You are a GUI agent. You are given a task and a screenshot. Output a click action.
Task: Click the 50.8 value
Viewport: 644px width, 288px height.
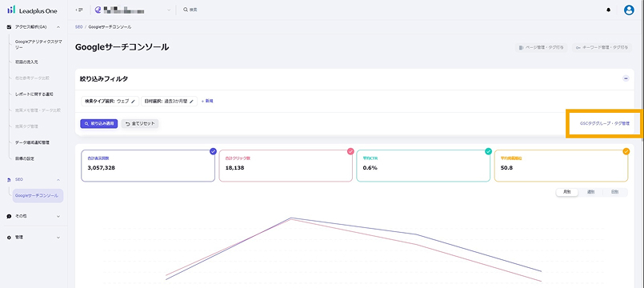(x=506, y=167)
